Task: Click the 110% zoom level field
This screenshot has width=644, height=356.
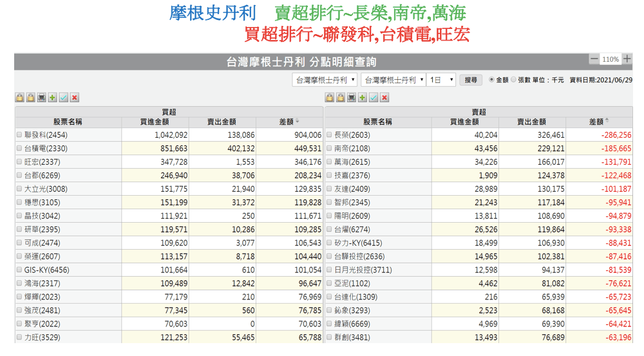Action: click(611, 59)
